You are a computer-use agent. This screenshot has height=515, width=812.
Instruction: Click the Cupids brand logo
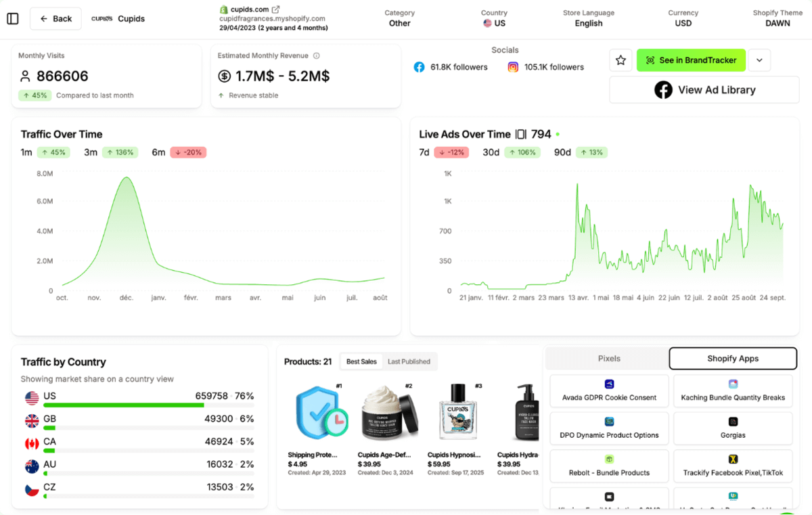coord(102,19)
